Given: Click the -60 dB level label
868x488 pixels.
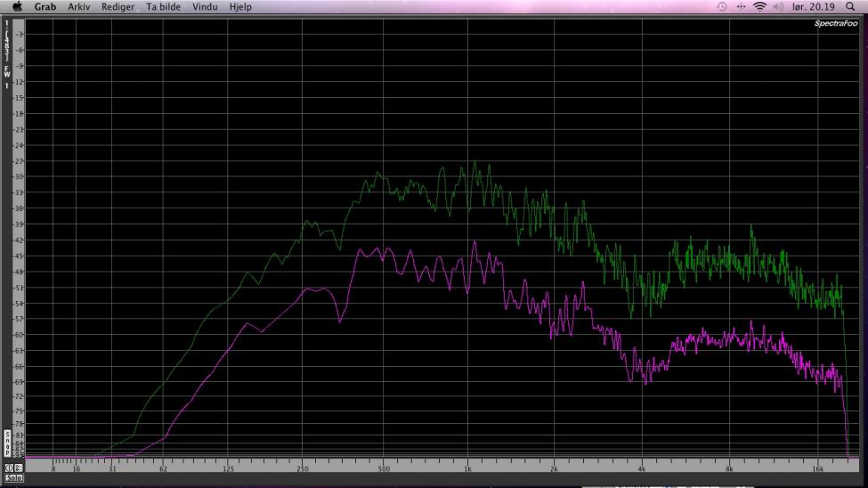Looking at the screenshot, I should (20, 335).
